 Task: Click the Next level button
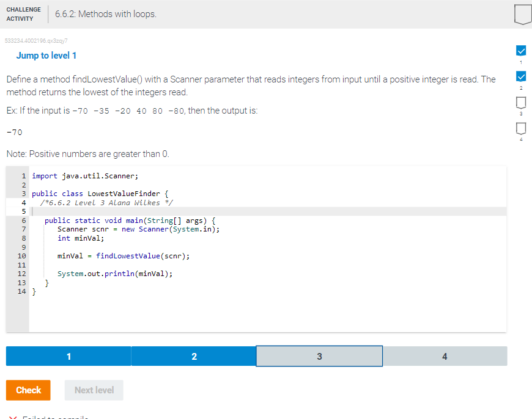(x=94, y=390)
